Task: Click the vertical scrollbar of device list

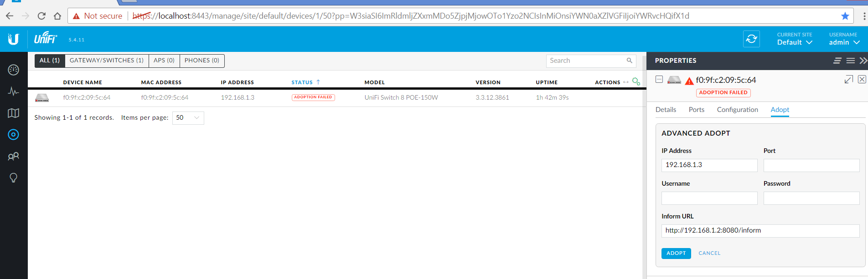Action: pos(644,167)
